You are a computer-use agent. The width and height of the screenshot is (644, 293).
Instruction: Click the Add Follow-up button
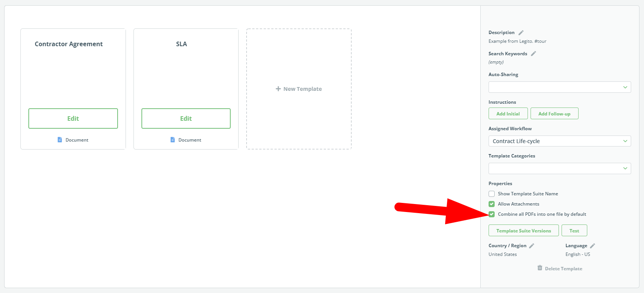click(x=554, y=114)
